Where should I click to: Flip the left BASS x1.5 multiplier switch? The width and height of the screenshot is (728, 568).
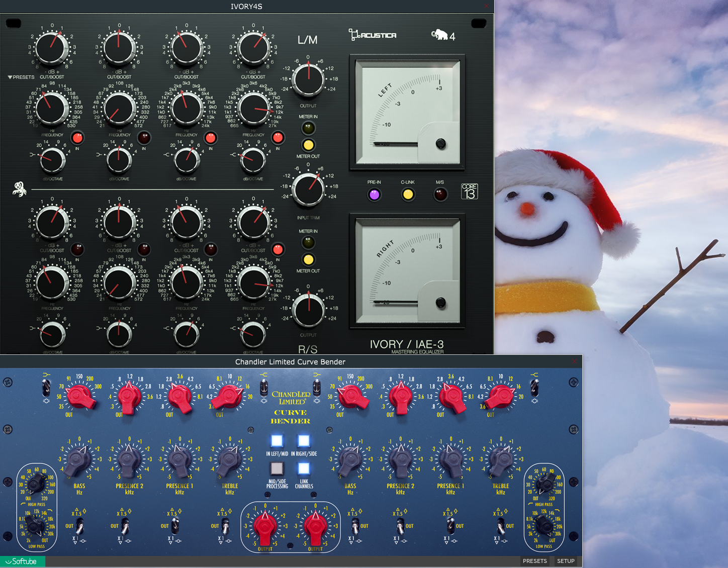tap(79, 526)
